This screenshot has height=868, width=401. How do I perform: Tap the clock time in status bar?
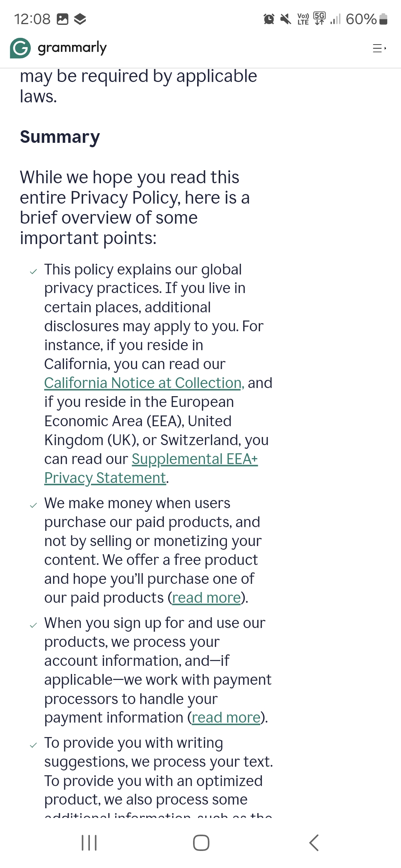32,19
